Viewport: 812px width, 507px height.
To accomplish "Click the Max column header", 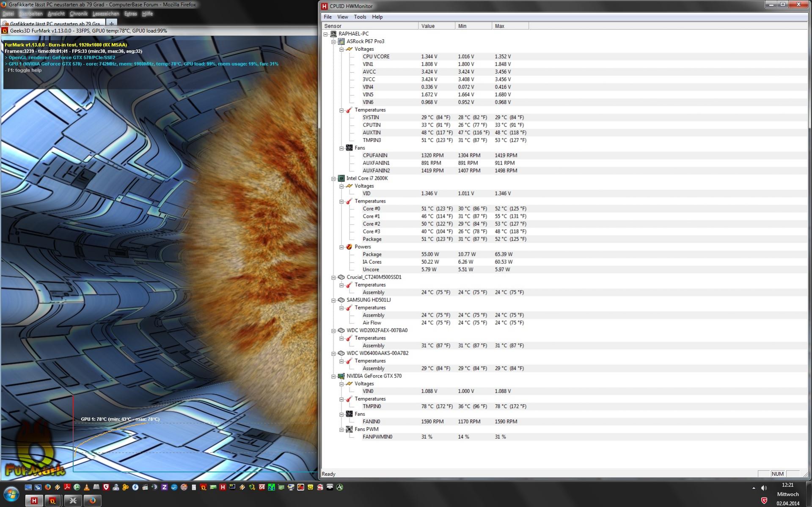I will [510, 26].
